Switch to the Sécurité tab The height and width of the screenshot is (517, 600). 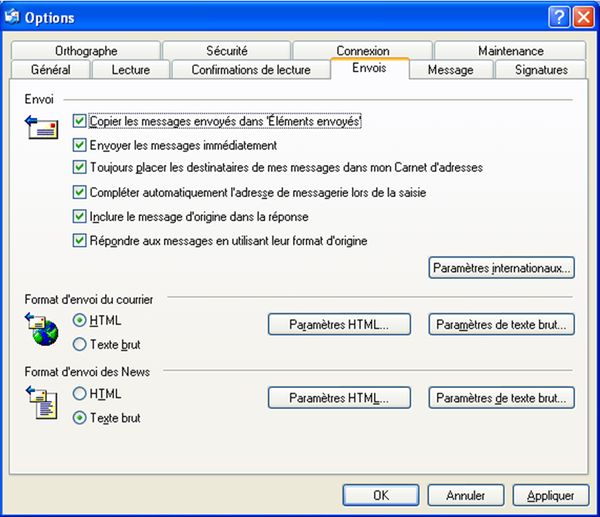click(227, 51)
